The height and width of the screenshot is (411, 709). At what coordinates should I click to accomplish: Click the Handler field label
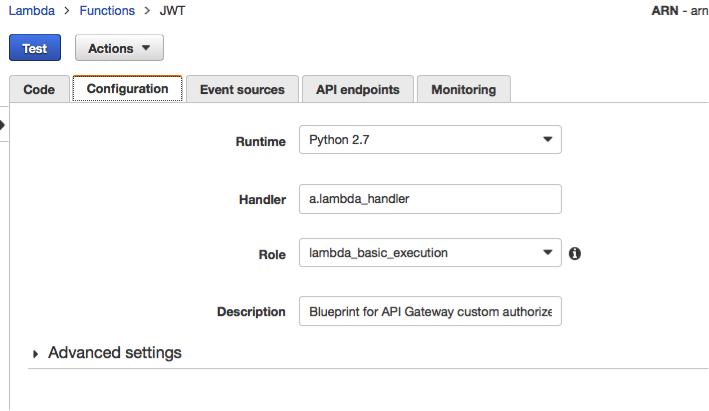point(263,198)
